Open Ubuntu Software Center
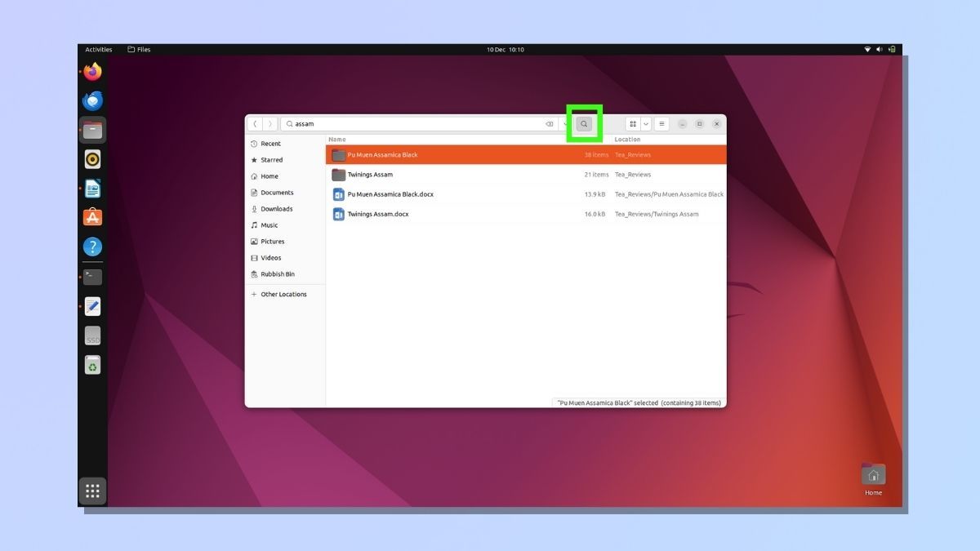The image size is (980, 551). [x=92, y=217]
